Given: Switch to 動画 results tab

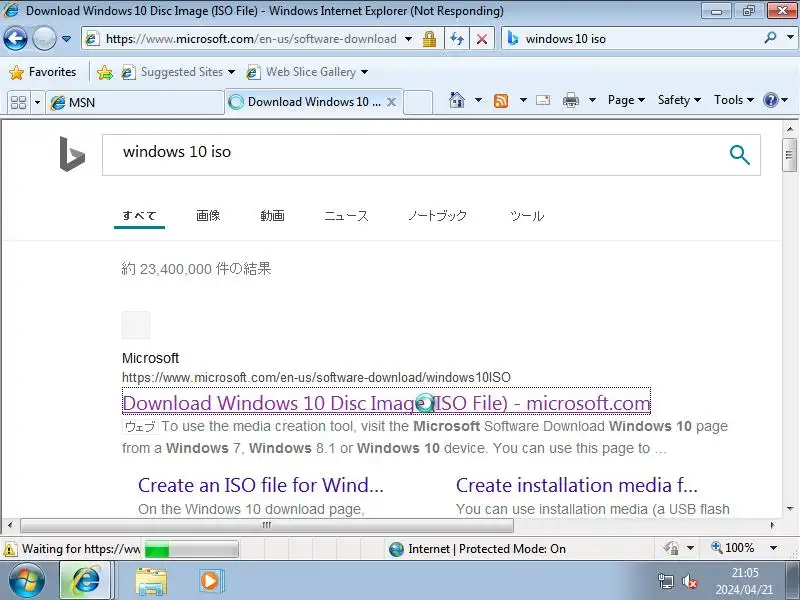Looking at the screenshot, I should [x=272, y=216].
